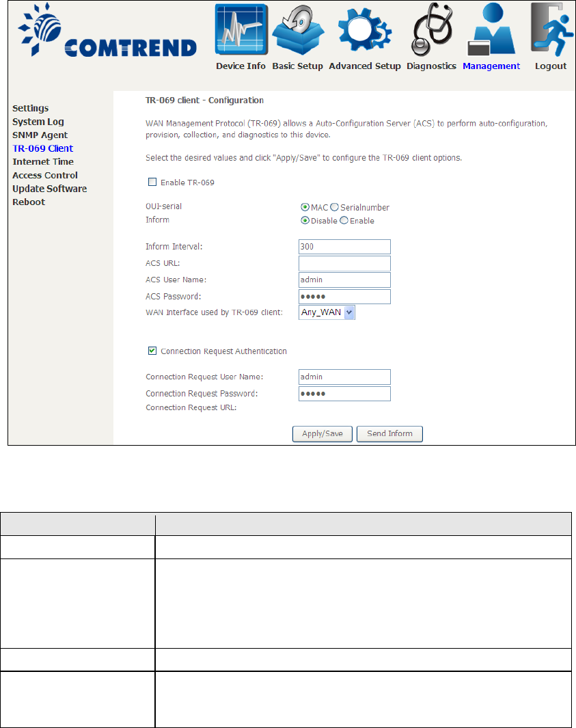Select the Advanced Setup label

coord(365,66)
